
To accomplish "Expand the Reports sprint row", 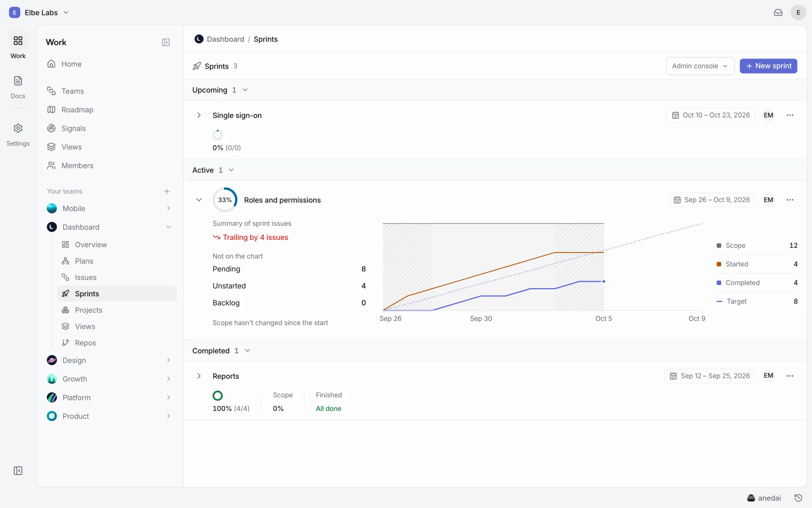I will pos(199,376).
